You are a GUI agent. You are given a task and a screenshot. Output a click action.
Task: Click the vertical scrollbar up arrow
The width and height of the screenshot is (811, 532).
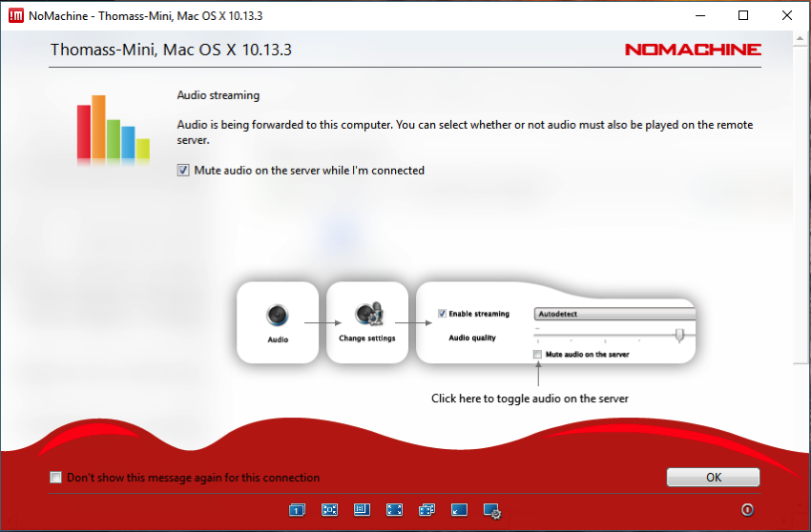point(801,39)
